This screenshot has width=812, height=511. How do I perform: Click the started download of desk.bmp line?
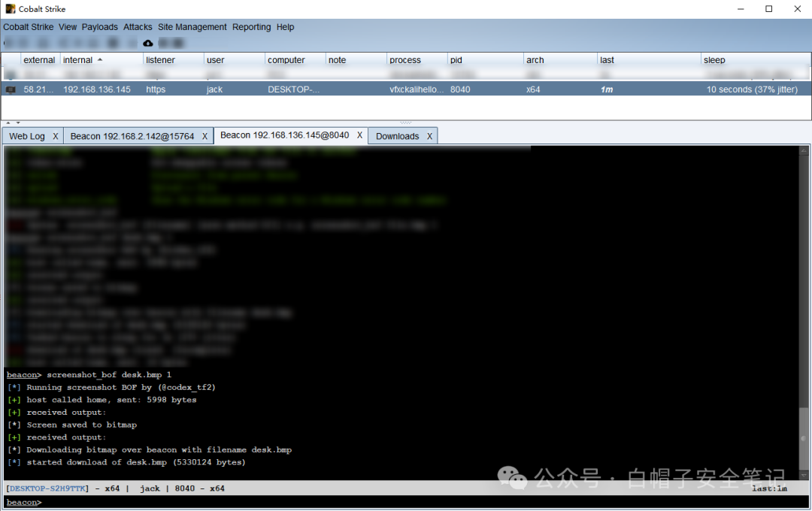[126, 462]
